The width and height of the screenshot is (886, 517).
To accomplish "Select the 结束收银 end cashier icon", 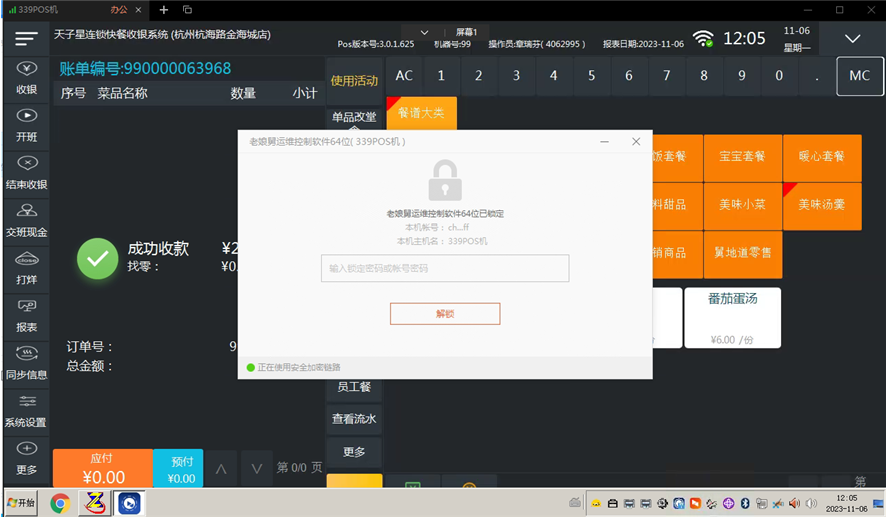I will click(x=27, y=173).
